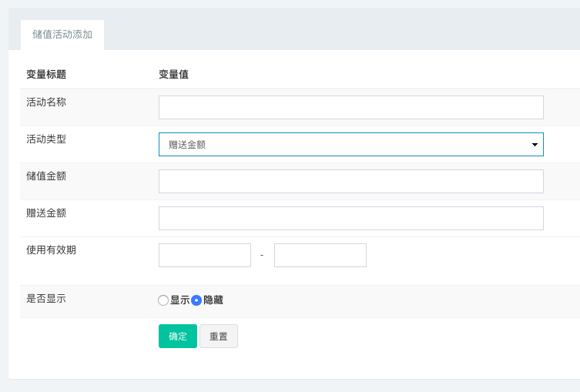Screen dimensions: 580x392
Task: Select the 隐藏 radio button
Action: (x=196, y=300)
